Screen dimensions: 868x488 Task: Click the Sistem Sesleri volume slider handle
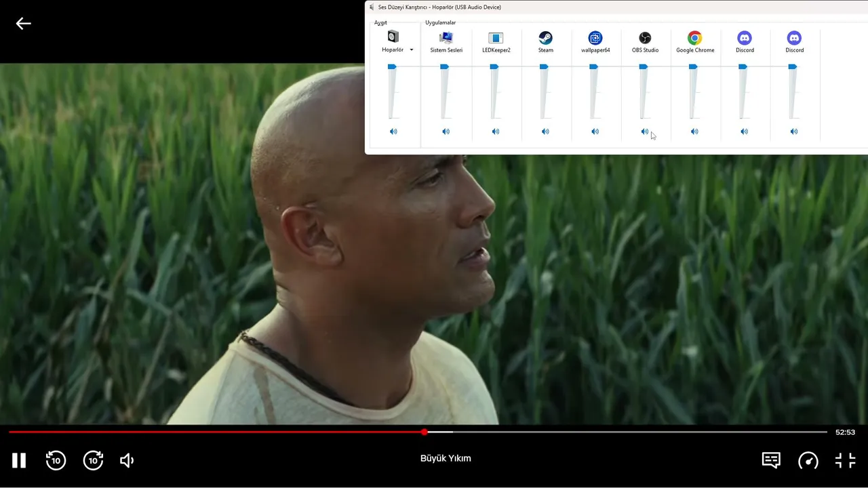click(444, 66)
